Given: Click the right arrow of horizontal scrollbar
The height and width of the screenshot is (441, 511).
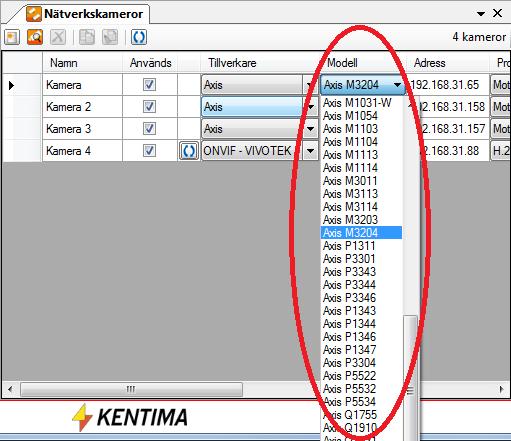Looking at the screenshot, I should tap(501, 389).
